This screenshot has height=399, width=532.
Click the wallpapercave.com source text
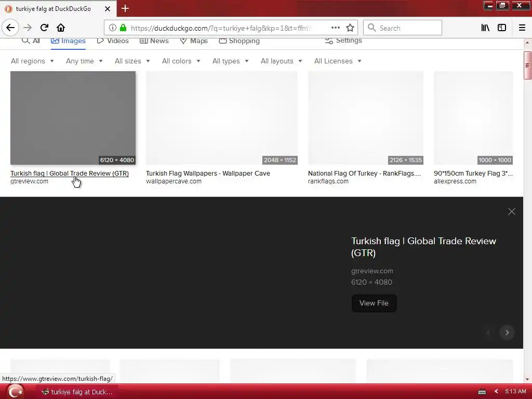click(174, 181)
